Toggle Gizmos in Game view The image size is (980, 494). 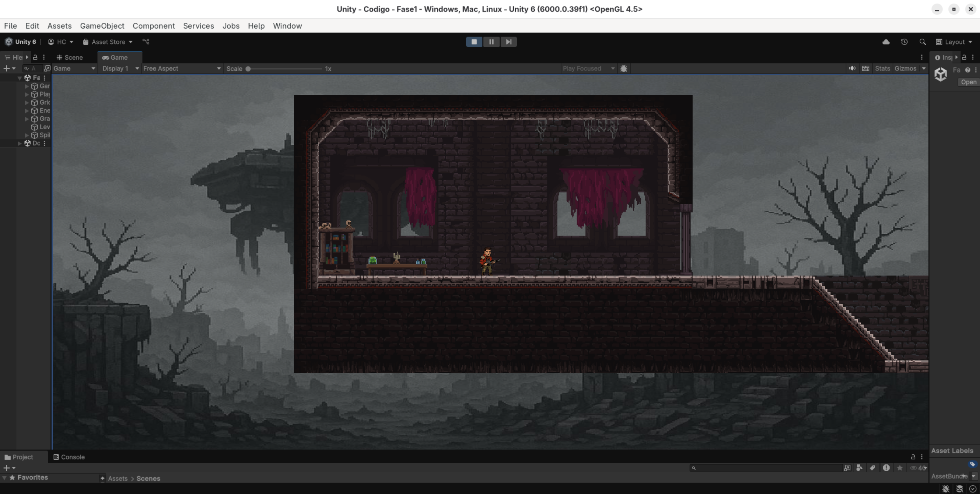click(x=905, y=68)
